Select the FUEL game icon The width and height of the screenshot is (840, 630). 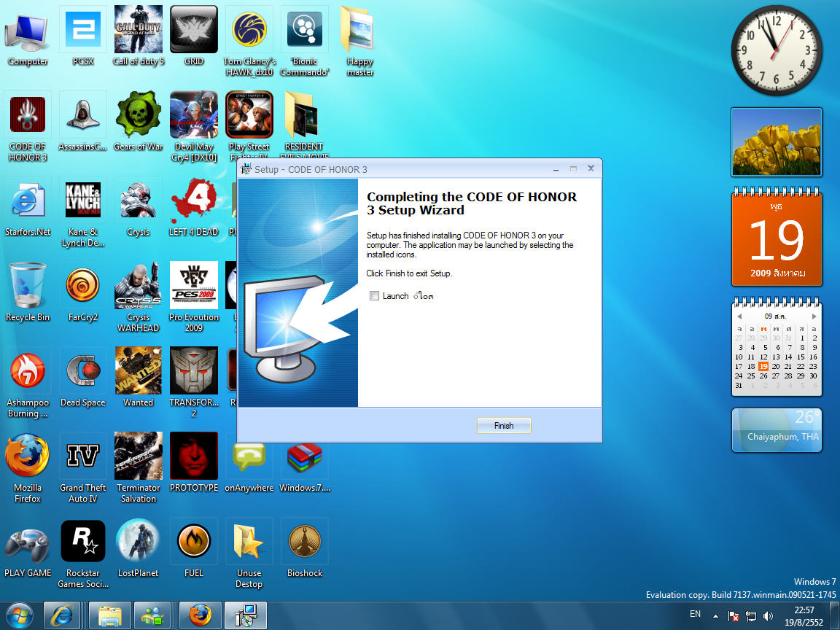(194, 548)
